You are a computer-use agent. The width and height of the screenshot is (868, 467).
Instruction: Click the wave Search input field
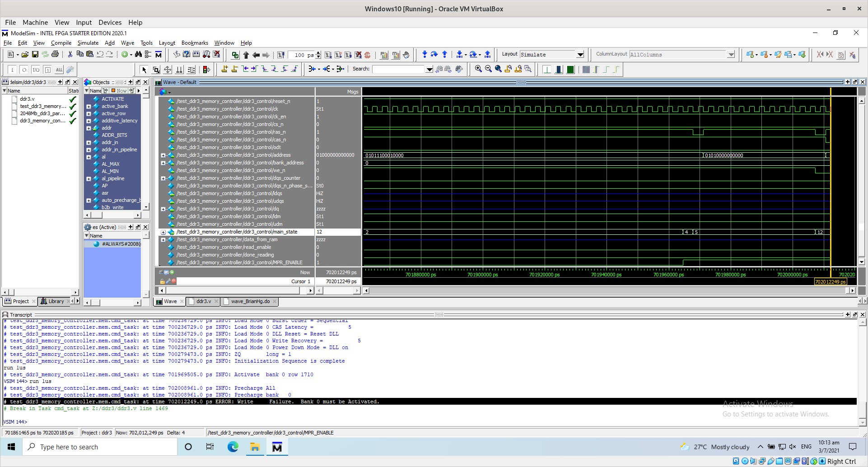(x=398, y=69)
